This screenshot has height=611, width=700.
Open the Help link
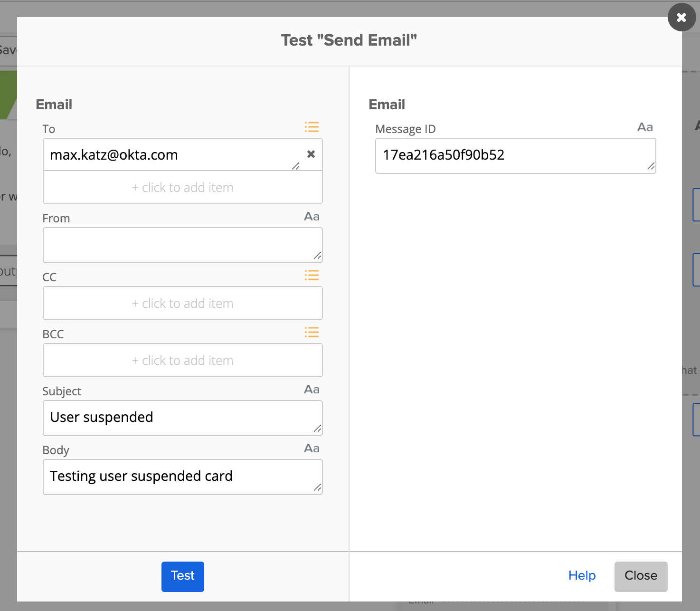pyautogui.click(x=582, y=576)
